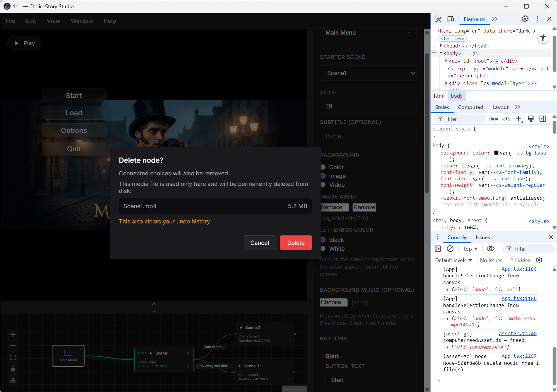Show more DevTools tabs next to Elements
Image resolution: width=557 pixels, height=392 pixels.
tap(495, 19)
